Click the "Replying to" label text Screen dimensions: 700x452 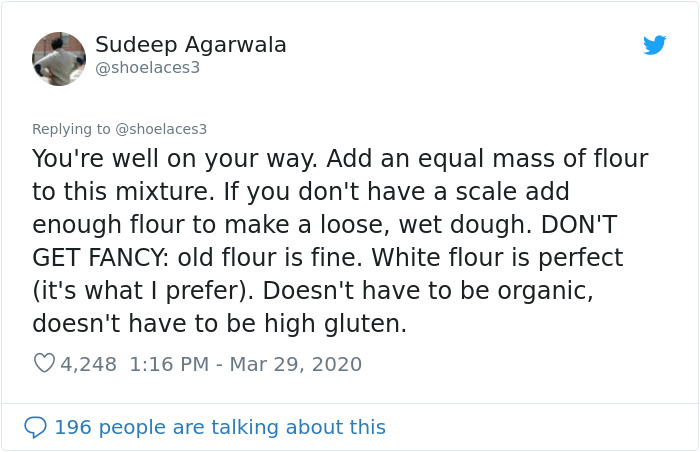[72, 129]
